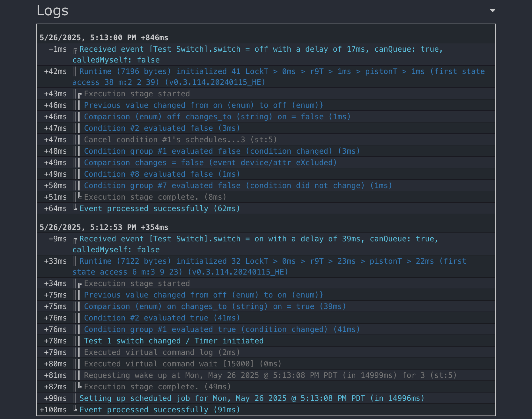Viewport: 532px width, 419px height.
Task: Click the Logs section heading
Action: (53, 11)
